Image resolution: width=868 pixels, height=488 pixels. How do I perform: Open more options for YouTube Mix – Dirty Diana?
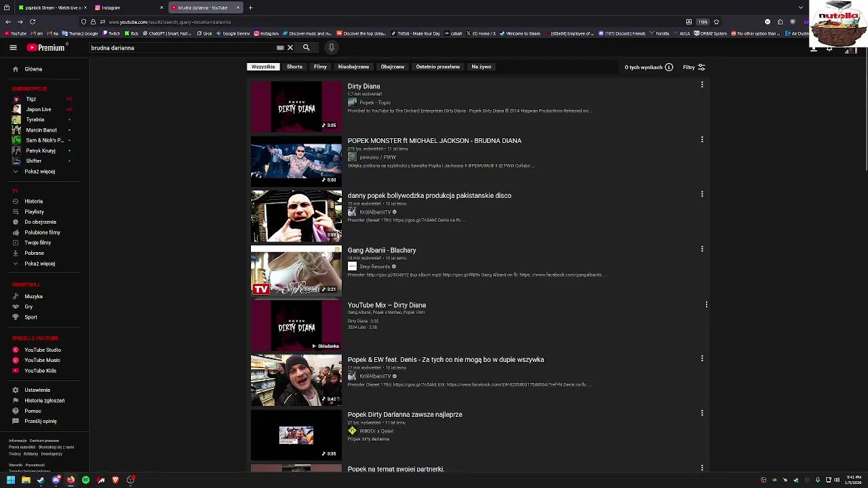click(707, 304)
